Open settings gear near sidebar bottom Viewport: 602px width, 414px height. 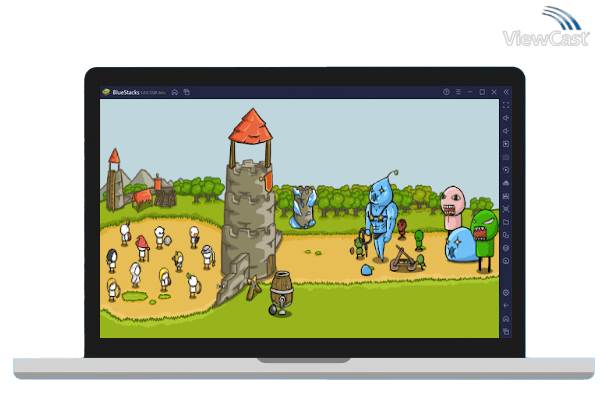tap(506, 293)
